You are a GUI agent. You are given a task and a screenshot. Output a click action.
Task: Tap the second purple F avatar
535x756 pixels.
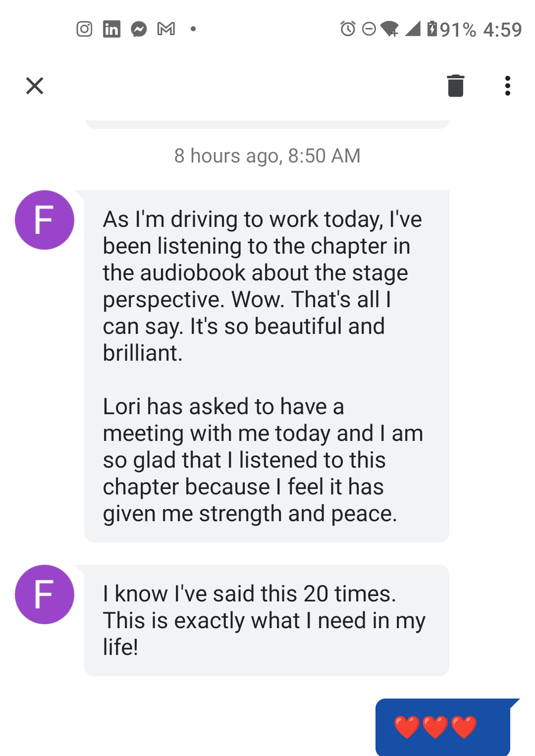click(45, 594)
